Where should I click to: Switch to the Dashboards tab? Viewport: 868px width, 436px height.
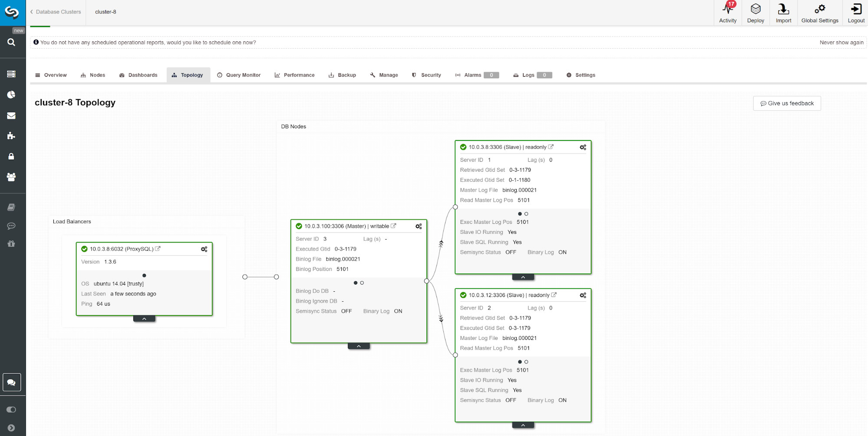click(138, 75)
